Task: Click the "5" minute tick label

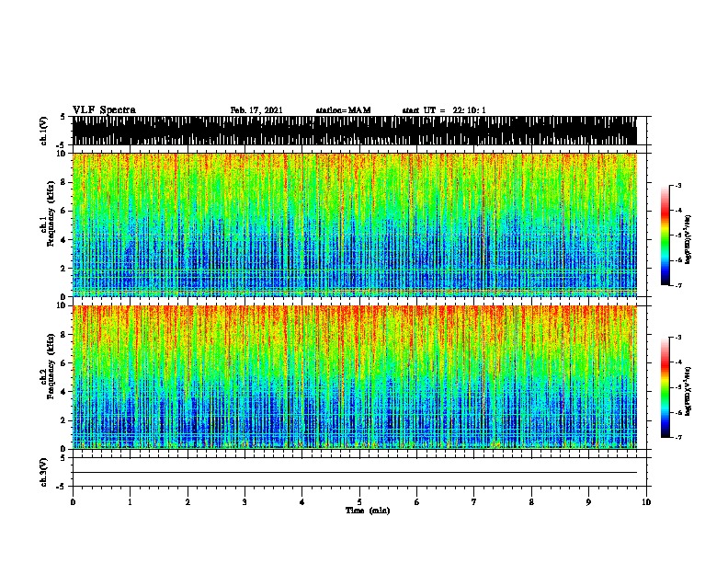Action: click(x=359, y=502)
